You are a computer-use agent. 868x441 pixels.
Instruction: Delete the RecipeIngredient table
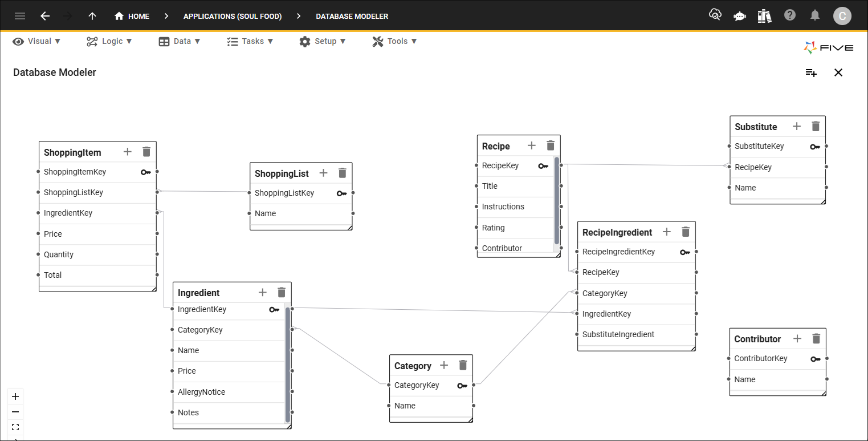coord(686,232)
